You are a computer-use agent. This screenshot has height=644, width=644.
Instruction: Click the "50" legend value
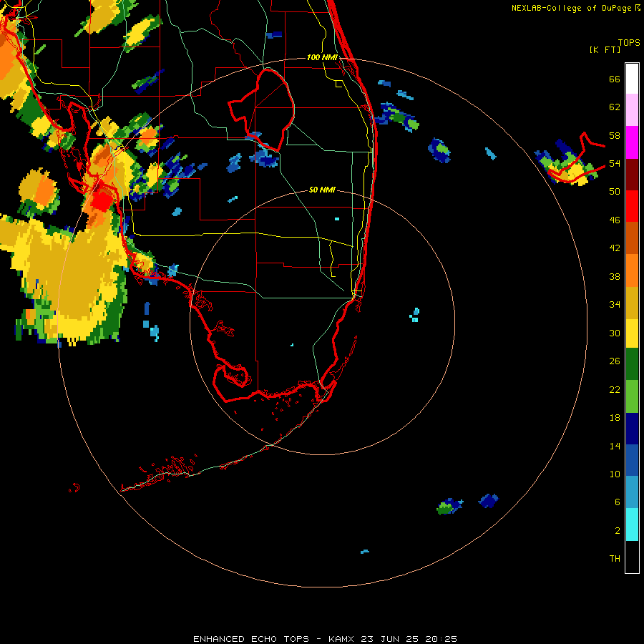pyautogui.click(x=615, y=192)
